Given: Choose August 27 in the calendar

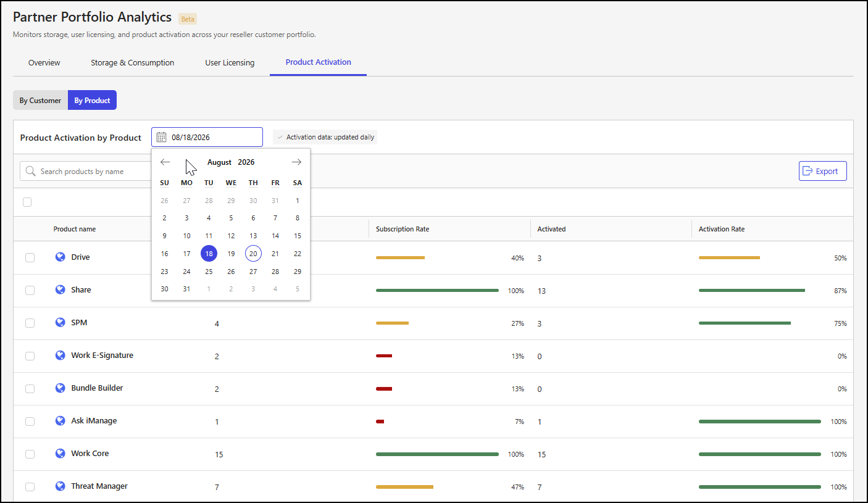Looking at the screenshot, I should 253,272.
